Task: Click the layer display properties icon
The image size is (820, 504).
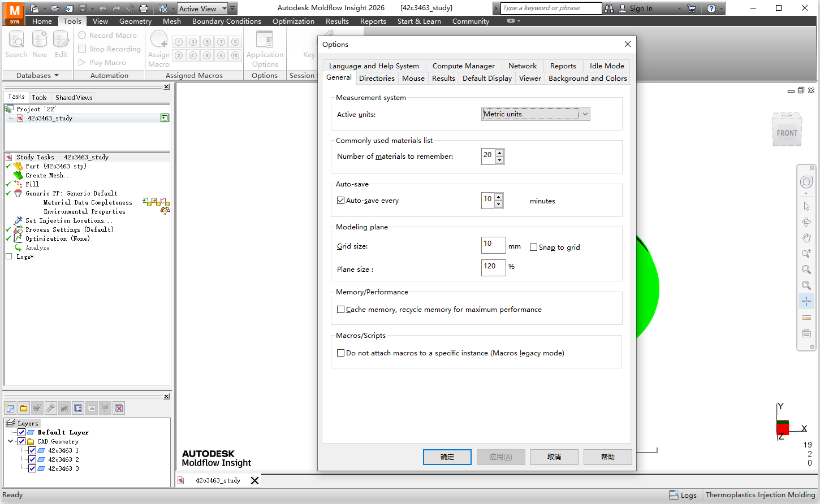Action: pyautogui.click(x=78, y=408)
